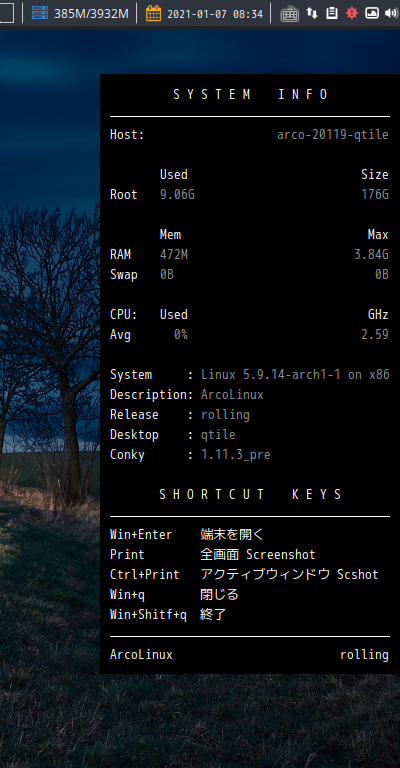Open the clipboard tray icon
The image size is (400, 768).
click(x=331, y=13)
